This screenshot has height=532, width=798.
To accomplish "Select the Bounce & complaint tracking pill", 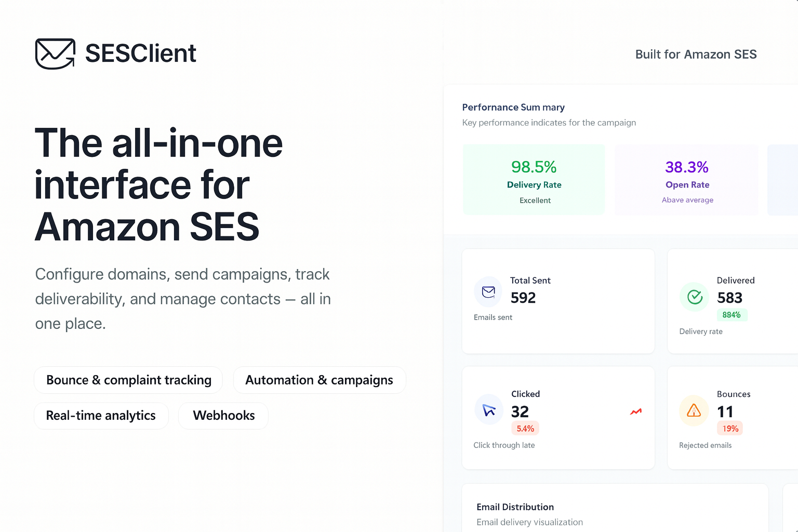I will coord(128,380).
